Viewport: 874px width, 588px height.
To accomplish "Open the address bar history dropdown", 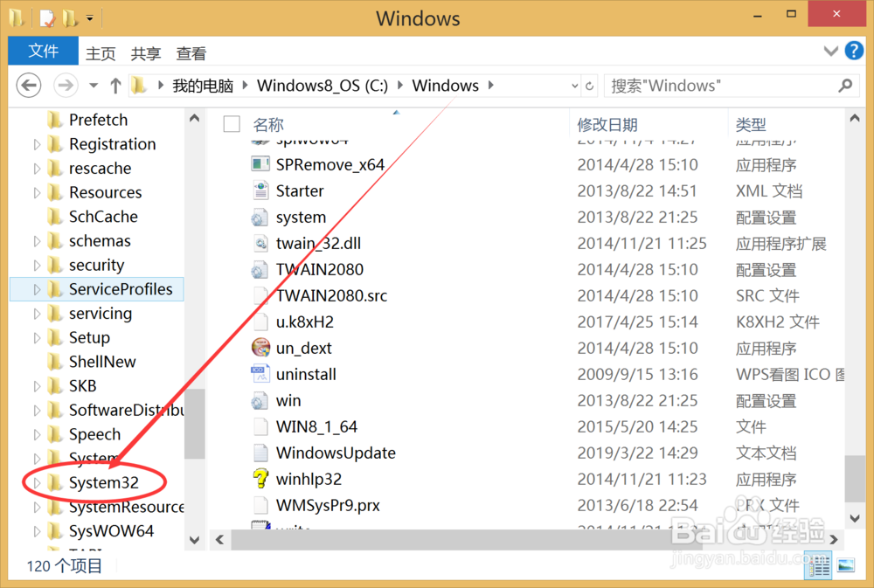I will [x=575, y=86].
